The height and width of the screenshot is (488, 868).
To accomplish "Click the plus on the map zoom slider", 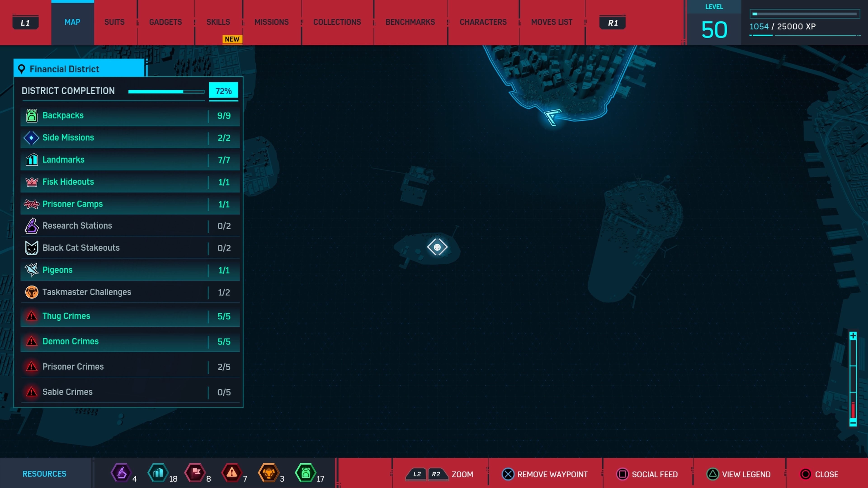I will point(853,336).
